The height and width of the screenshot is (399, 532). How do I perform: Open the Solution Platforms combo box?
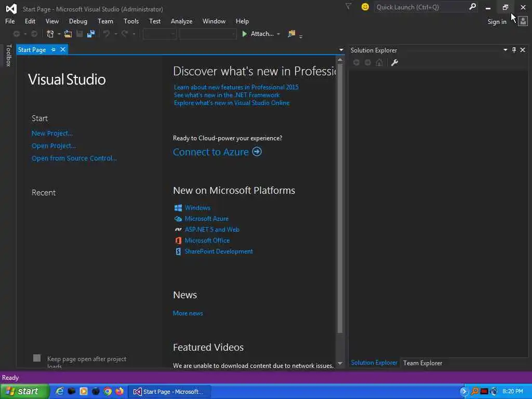[x=208, y=34]
